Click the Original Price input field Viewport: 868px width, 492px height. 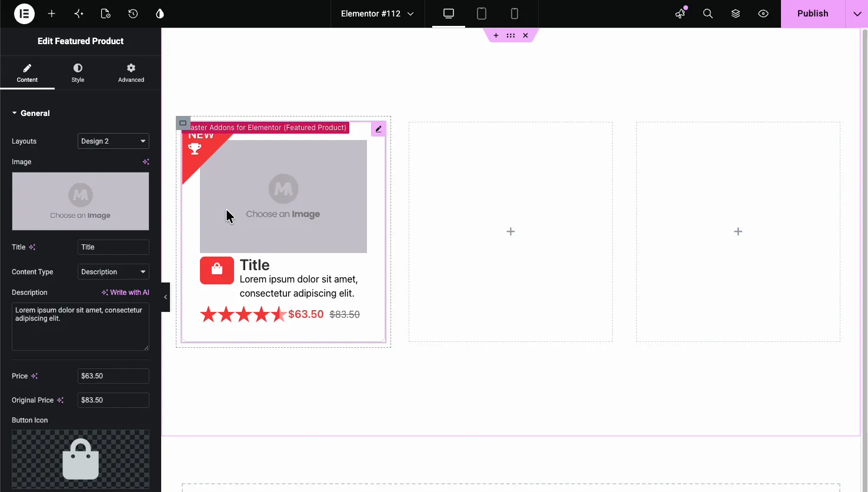pyautogui.click(x=113, y=400)
